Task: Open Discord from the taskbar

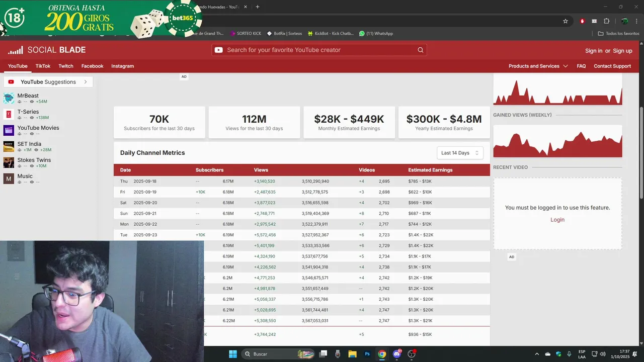Action: pyautogui.click(x=397, y=354)
